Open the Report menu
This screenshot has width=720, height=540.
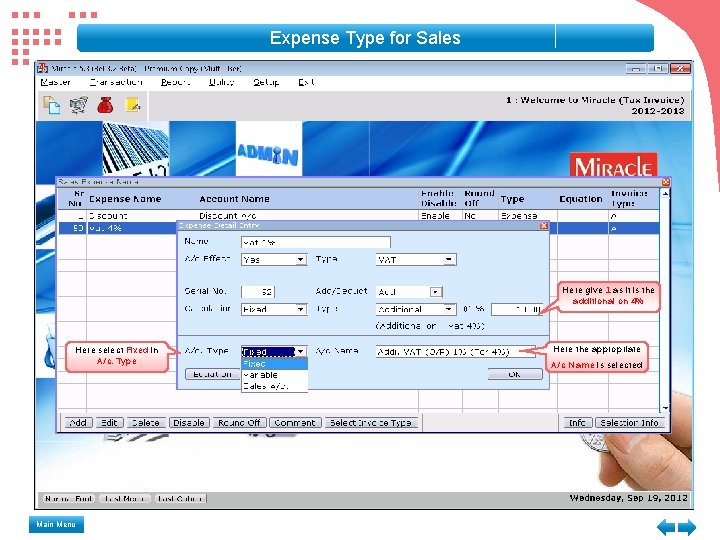[x=175, y=82]
